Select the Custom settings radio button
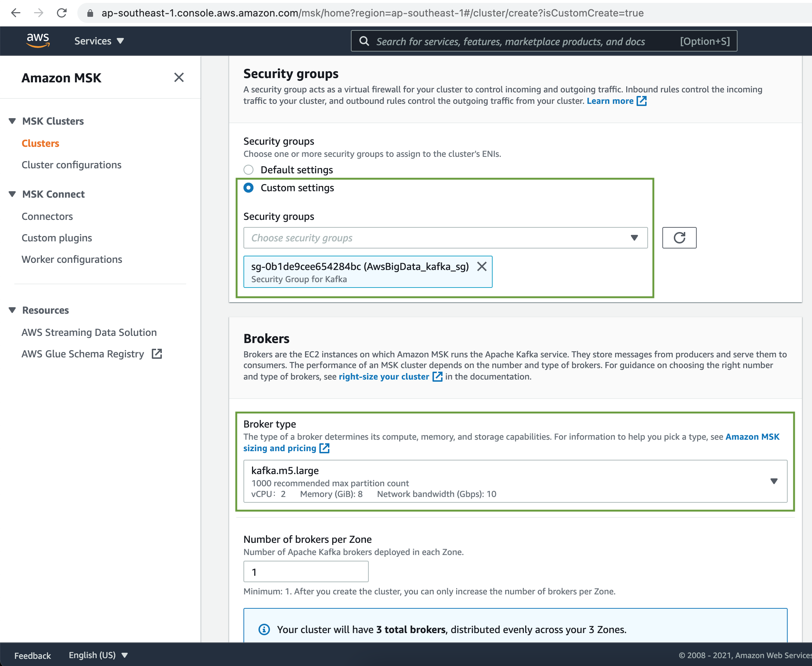 [248, 188]
